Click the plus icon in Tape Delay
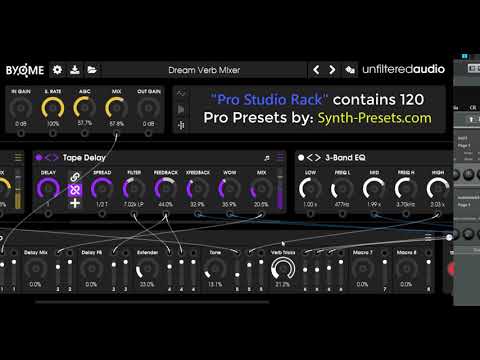480x360 pixels. [x=75, y=203]
